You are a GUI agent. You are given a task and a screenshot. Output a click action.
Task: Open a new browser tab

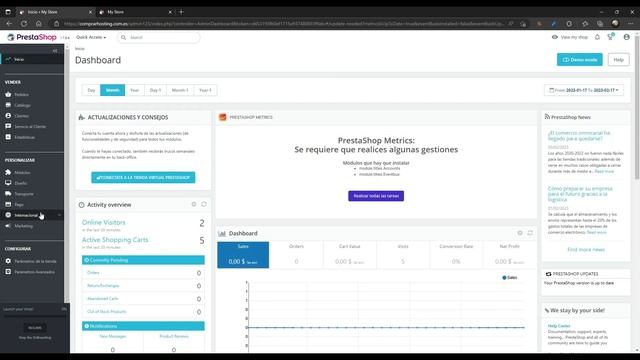(181, 12)
